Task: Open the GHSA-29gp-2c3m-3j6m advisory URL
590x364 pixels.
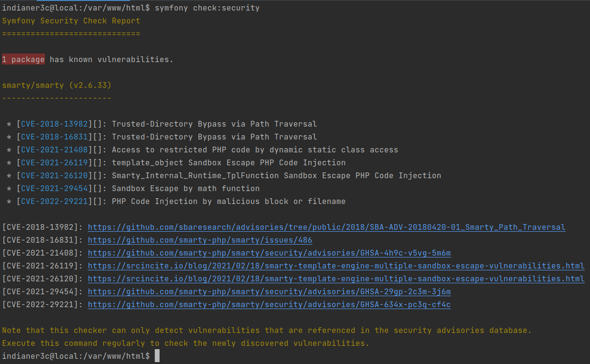Action: (x=269, y=292)
